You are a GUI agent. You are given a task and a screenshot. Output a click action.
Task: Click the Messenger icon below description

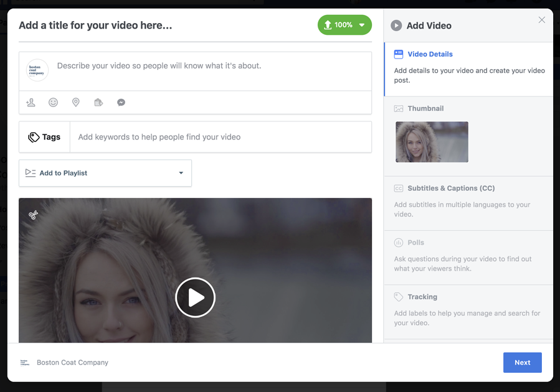(x=121, y=103)
